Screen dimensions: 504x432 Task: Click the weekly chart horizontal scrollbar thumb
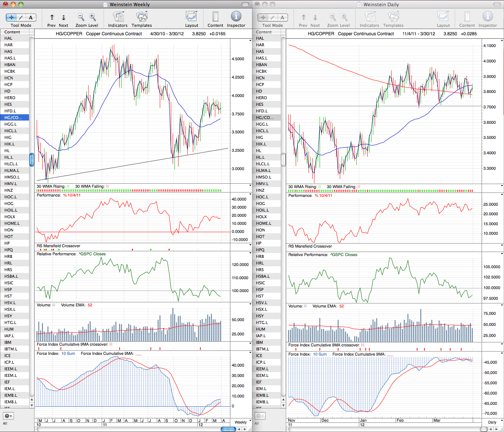click(228, 429)
